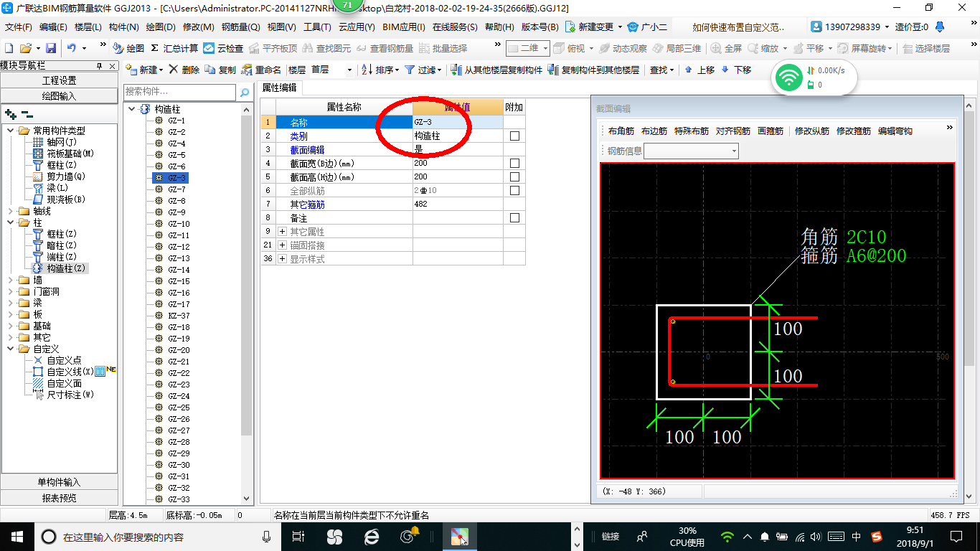The height and width of the screenshot is (551, 980).
Task: Expand 显示样式 row
Action: [282, 258]
